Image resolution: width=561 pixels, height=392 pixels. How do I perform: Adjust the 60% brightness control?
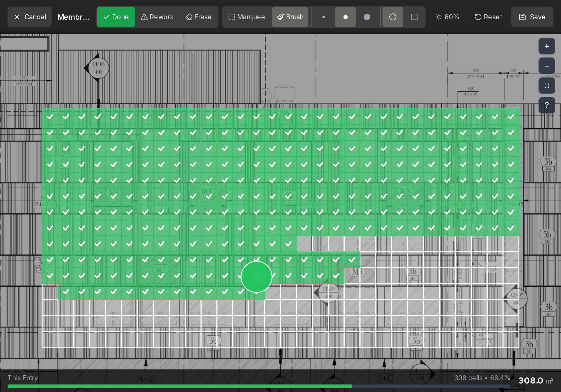coord(447,17)
